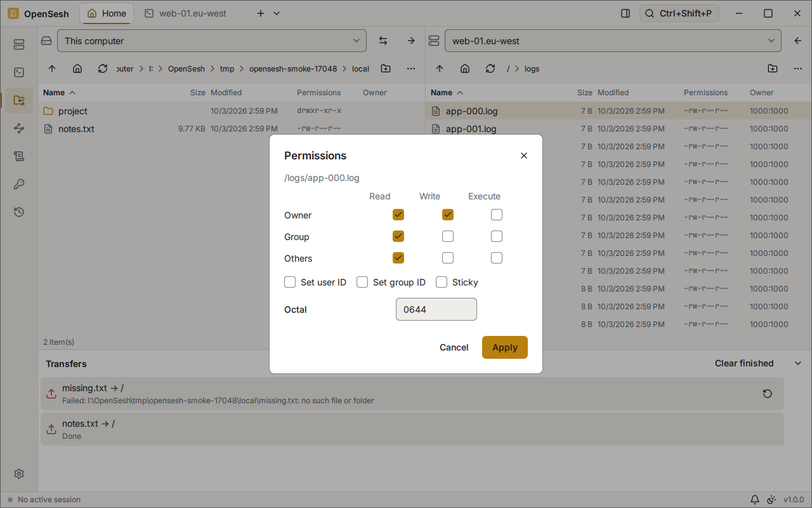Select the app-000.log remote row
The width and height of the screenshot is (812, 508).
(619, 111)
